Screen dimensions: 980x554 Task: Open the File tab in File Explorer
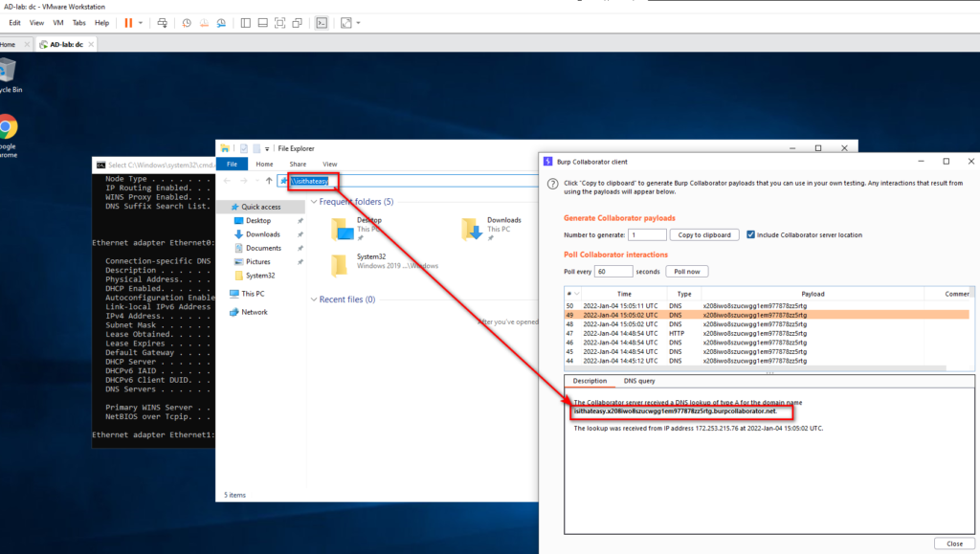[232, 165]
